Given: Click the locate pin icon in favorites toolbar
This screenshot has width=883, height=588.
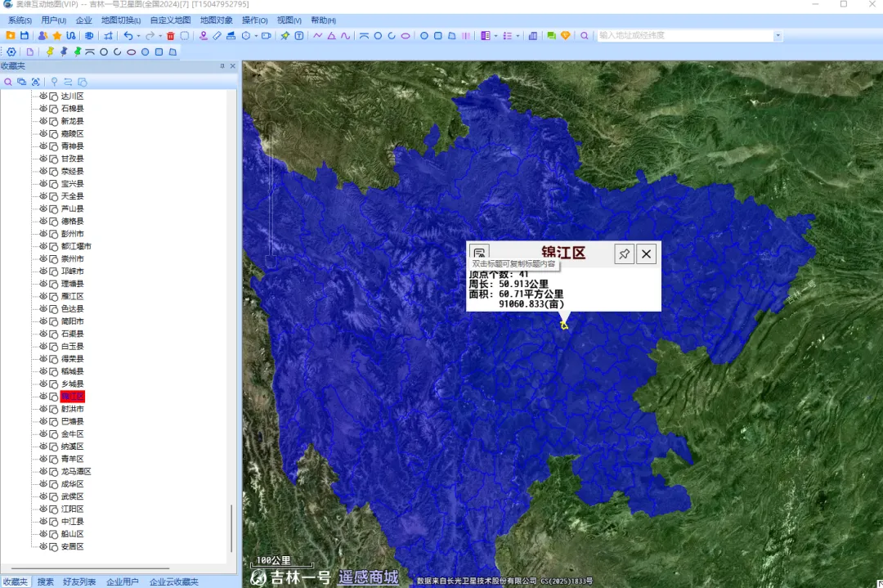Looking at the screenshot, I should tap(54, 83).
